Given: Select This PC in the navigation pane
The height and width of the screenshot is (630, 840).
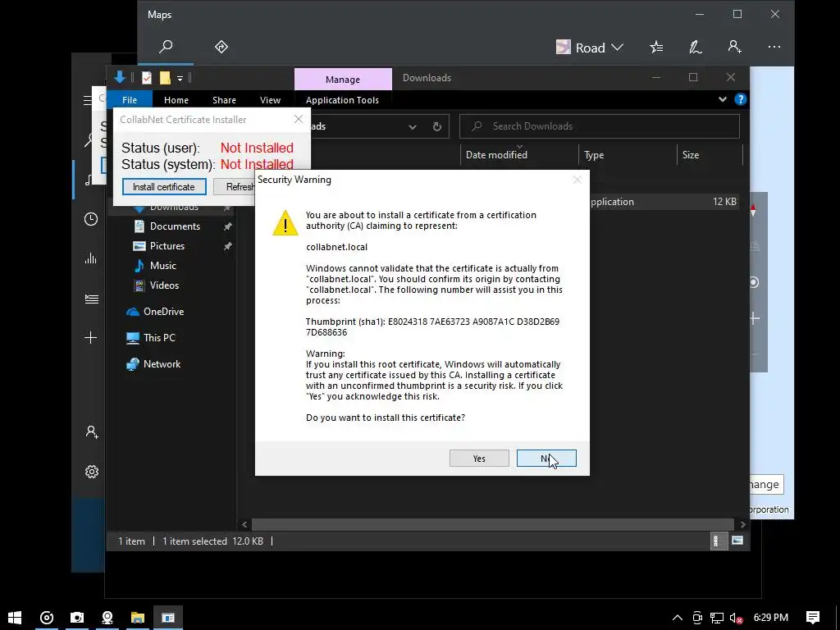Looking at the screenshot, I should pyautogui.click(x=159, y=337).
